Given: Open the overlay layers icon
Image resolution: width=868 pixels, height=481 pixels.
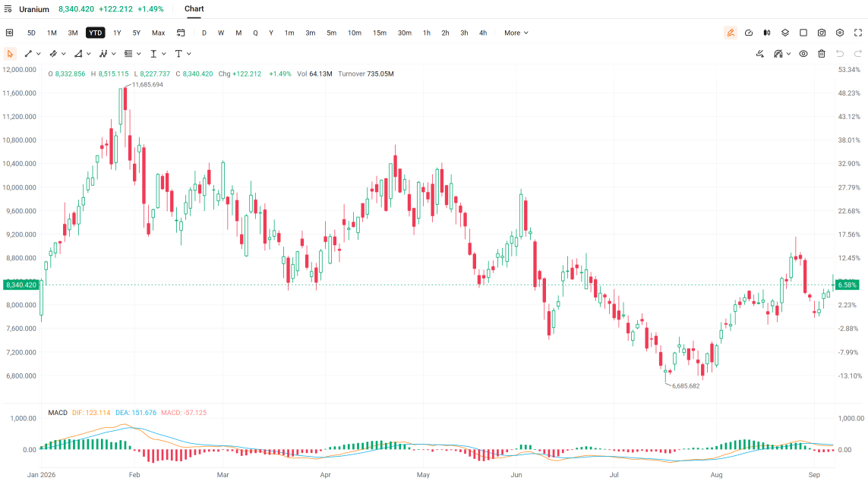Looking at the screenshot, I should [x=785, y=33].
